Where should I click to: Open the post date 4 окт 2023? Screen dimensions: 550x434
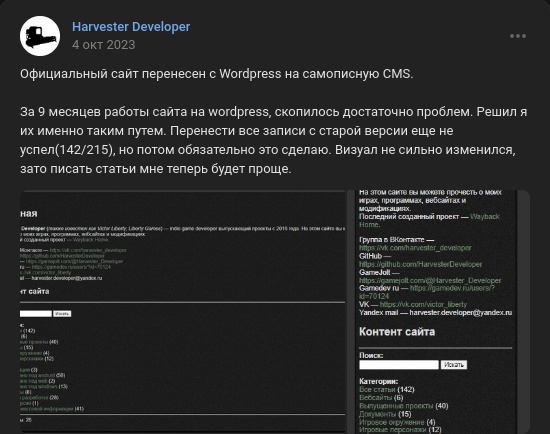point(103,45)
